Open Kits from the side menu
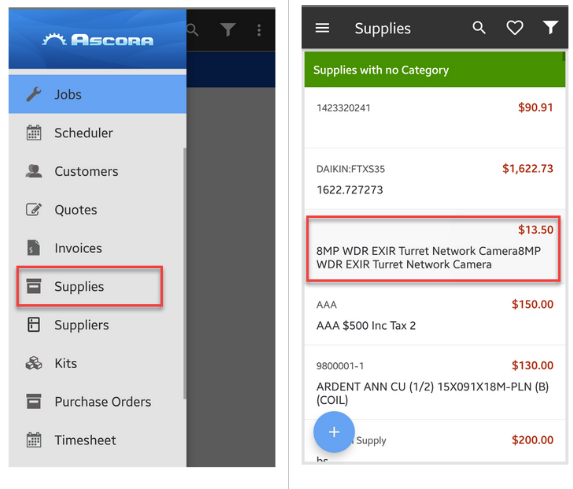The image size is (573, 489). (98, 363)
